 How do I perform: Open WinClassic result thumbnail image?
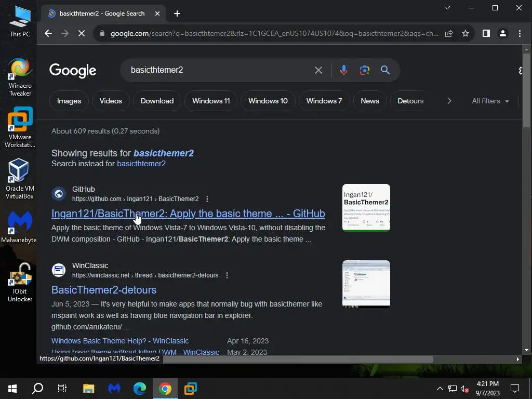point(366,284)
